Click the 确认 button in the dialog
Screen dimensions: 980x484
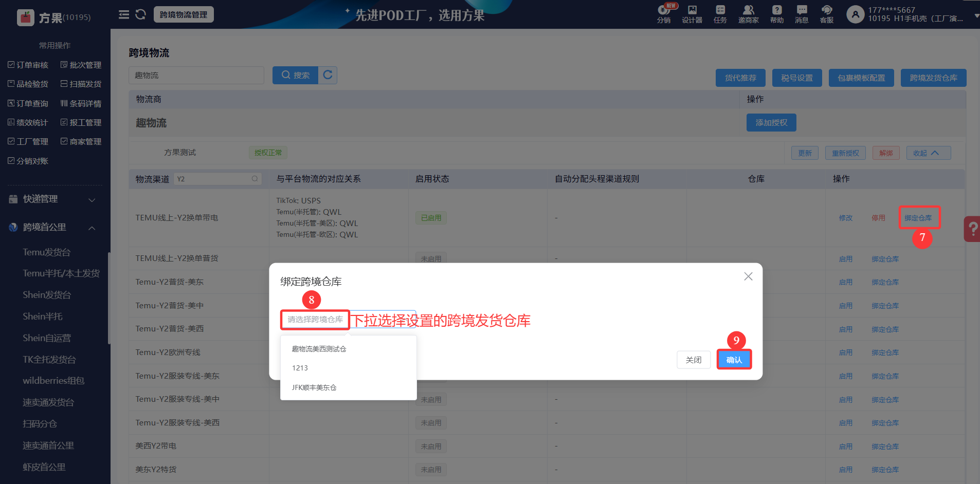coord(734,360)
